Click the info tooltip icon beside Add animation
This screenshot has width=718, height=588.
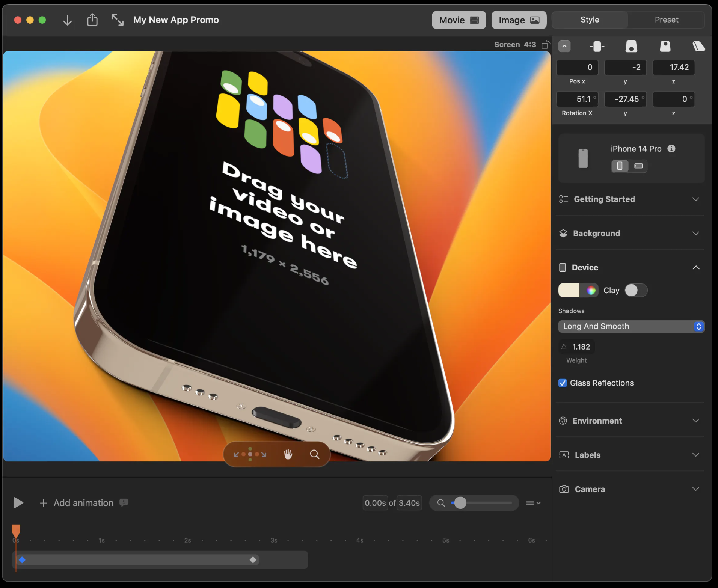[124, 502]
